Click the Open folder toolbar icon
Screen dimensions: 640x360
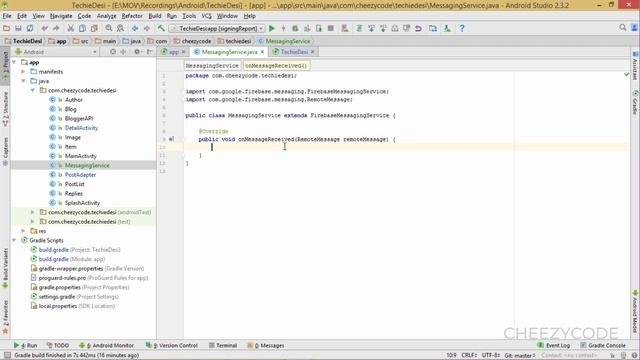(6, 28)
